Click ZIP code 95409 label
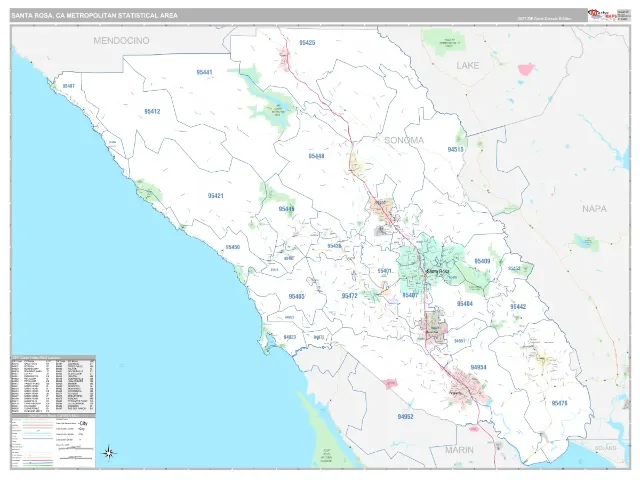Viewport: 640px width, 480px height. pyautogui.click(x=482, y=261)
